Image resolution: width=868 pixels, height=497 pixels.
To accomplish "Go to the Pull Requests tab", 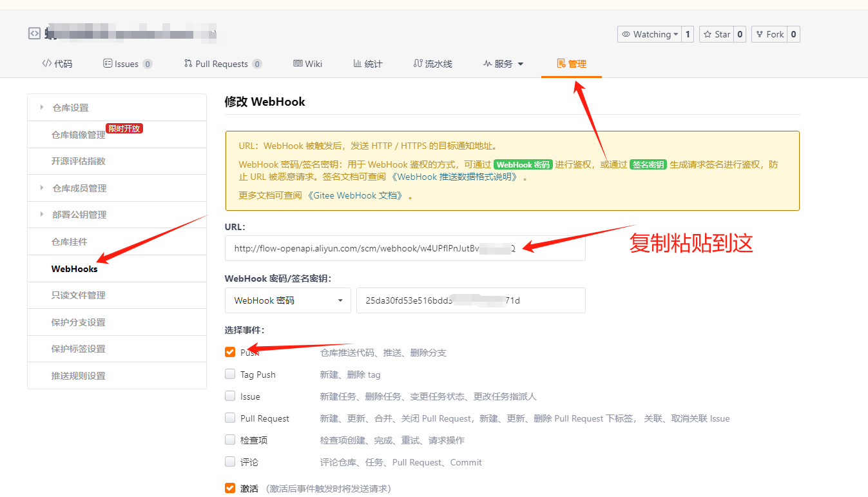I will [x=222, y=64].
